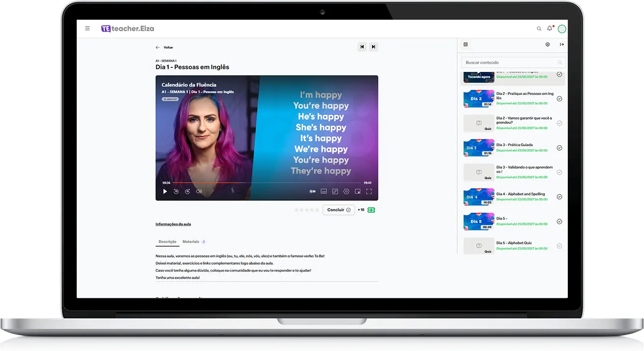The width and height of the screenshot is (644, 351).
Task: Go to the previous lesson
Action: [362, 47]
